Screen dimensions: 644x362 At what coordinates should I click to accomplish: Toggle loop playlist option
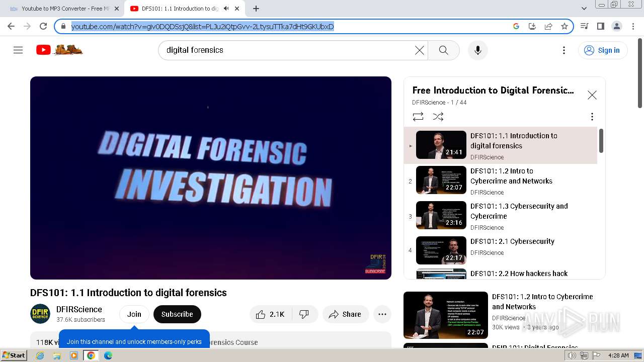click(418, 117)
